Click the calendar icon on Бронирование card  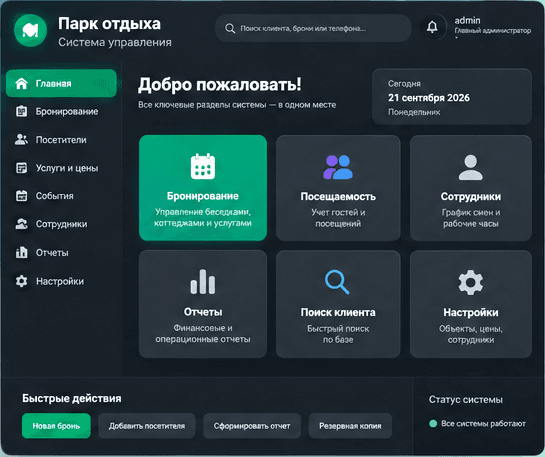coord(203,166)
